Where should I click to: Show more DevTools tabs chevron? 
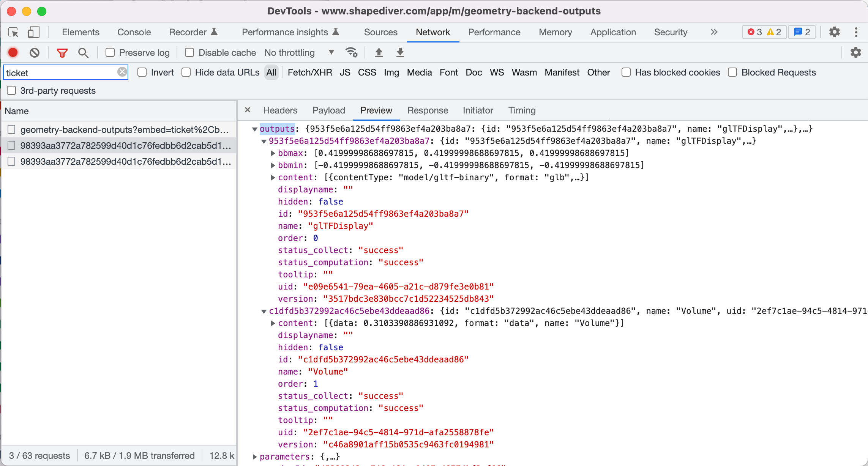point(714,32)
